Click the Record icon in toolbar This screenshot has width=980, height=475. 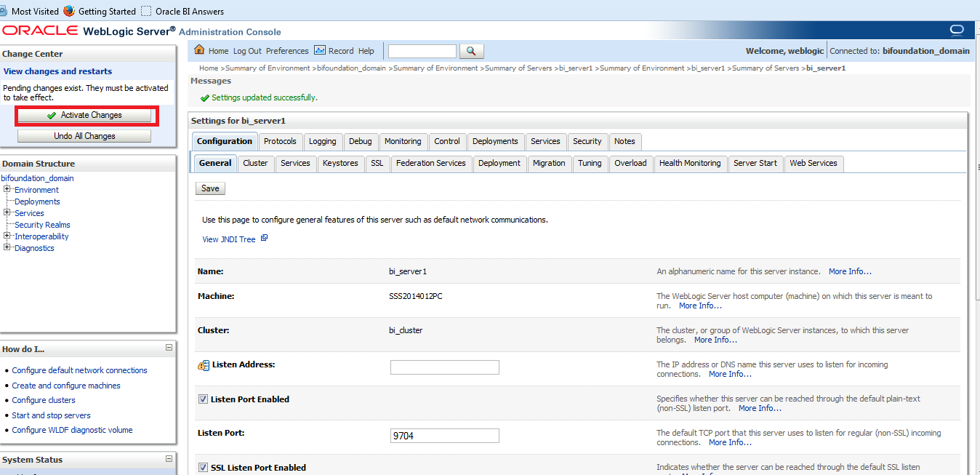(x=320, y=50)
